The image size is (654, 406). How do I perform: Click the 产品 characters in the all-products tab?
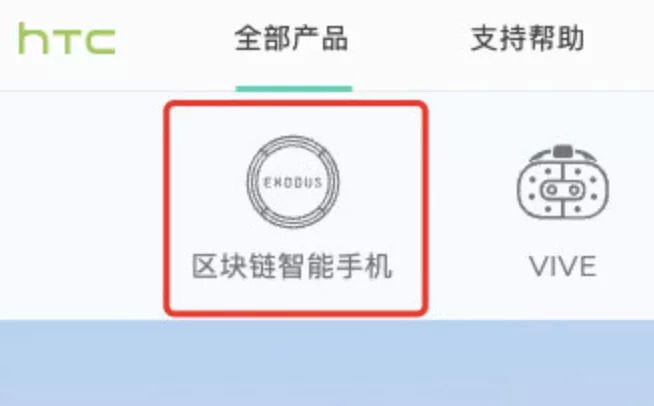(x=320, y=38)
